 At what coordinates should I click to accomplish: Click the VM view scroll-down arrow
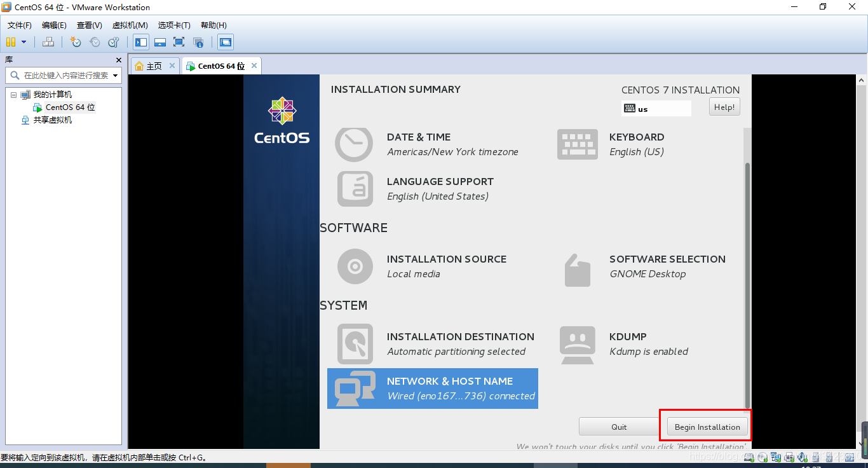point(862,443)
